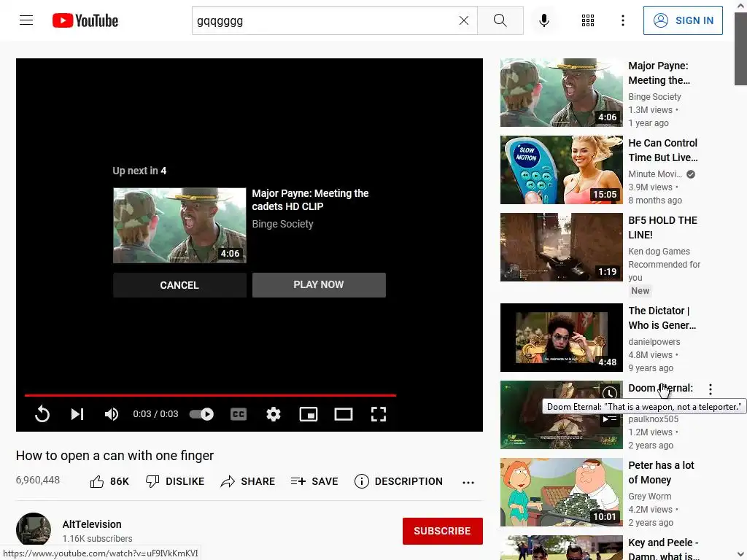
Task: Click the magnifying glass search button
Action: click(500, 20)
